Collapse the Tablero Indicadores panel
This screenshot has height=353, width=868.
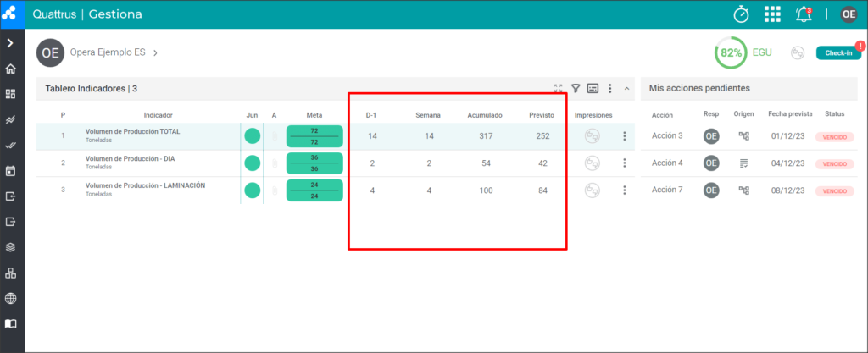pos(626,88)
